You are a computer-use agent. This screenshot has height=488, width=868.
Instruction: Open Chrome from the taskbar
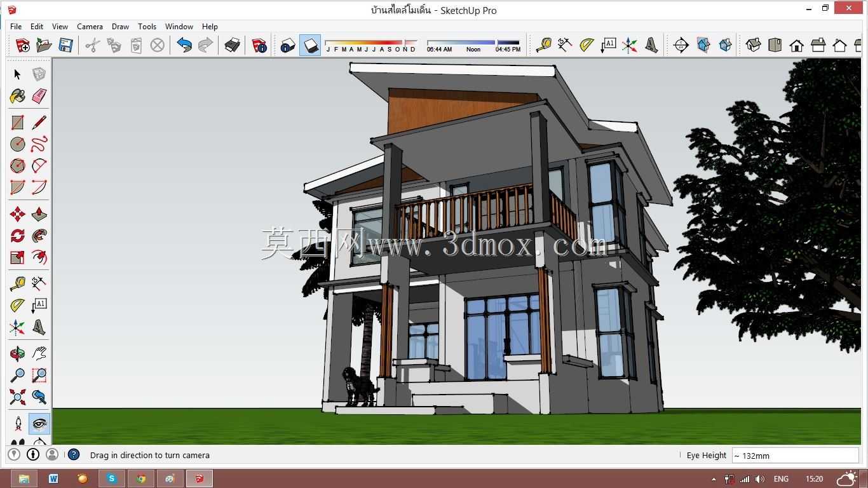(141, 478)
